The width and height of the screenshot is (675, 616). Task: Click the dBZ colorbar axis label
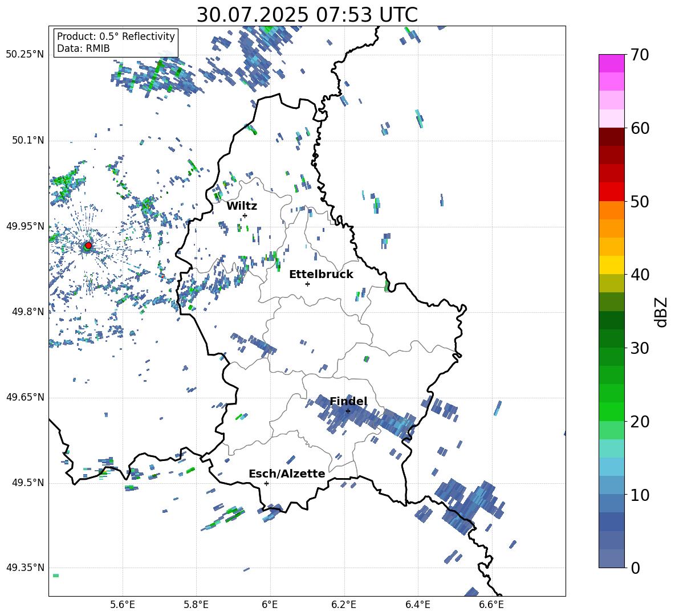point(662,312)
